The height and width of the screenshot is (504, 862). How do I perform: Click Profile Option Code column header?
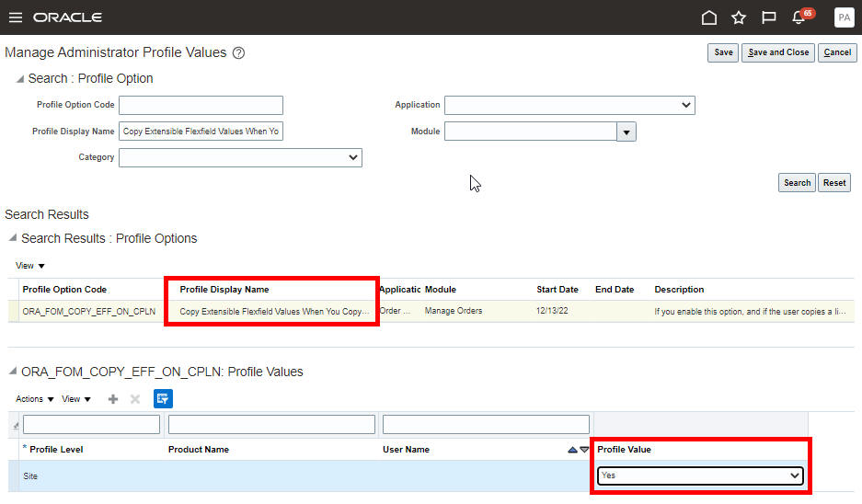(x=64, y=290)
